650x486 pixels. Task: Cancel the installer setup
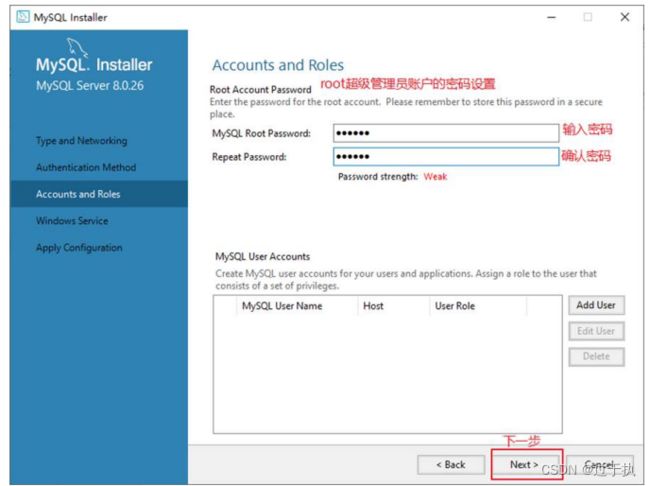(599, 465)
